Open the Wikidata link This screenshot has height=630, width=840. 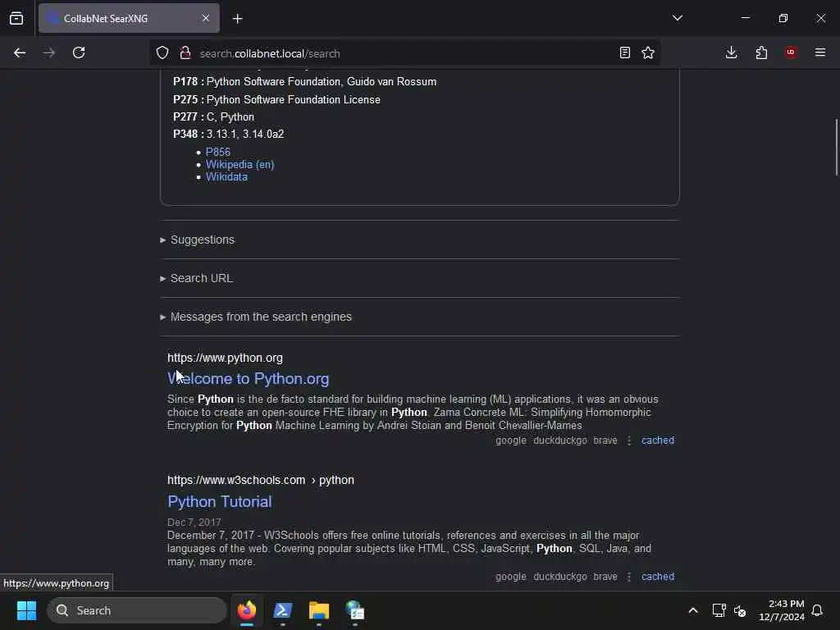(226, 177)
